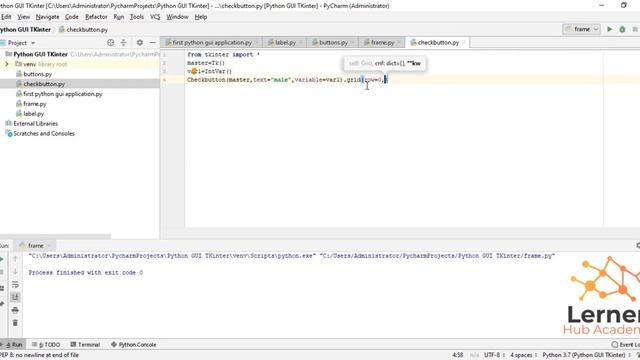Screen dimensions: 640x360
Task: Click the Run panel settings gear
Action: [x=638, y=245]
